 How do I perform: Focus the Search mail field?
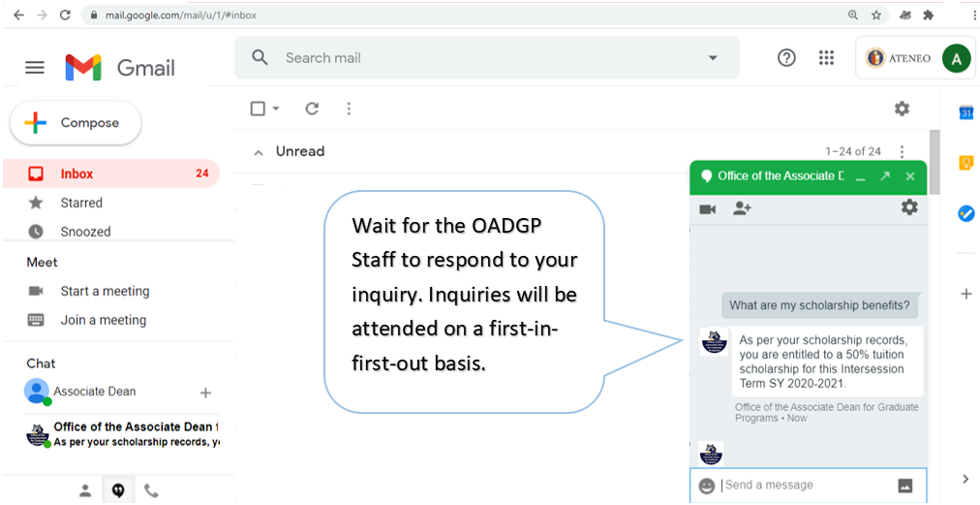tap(487, 57)
